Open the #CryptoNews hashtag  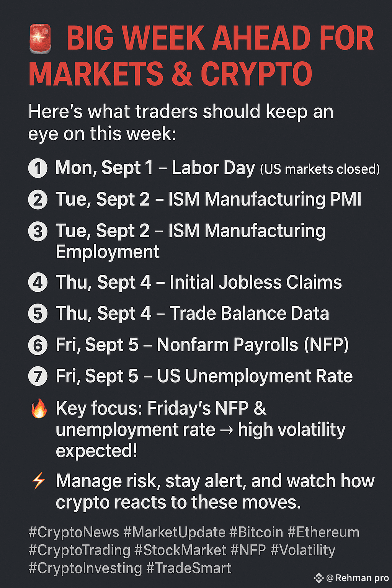point(74,532)
